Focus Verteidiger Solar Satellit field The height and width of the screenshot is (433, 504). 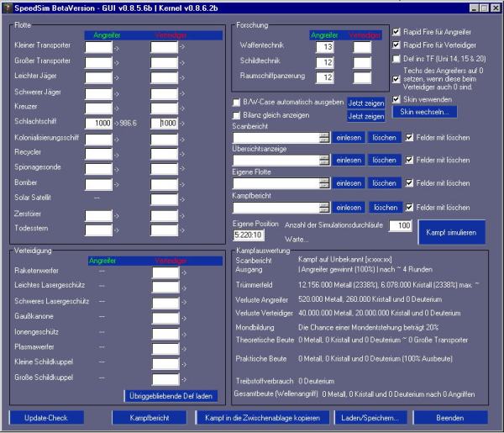165,199
